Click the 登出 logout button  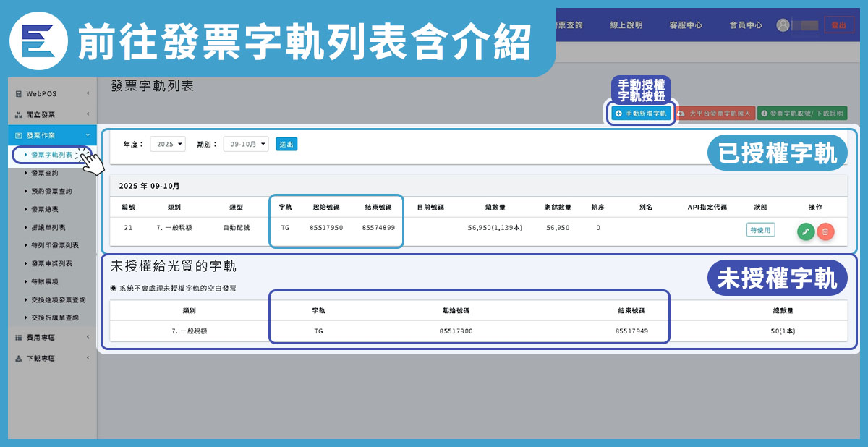click(839, 25)
